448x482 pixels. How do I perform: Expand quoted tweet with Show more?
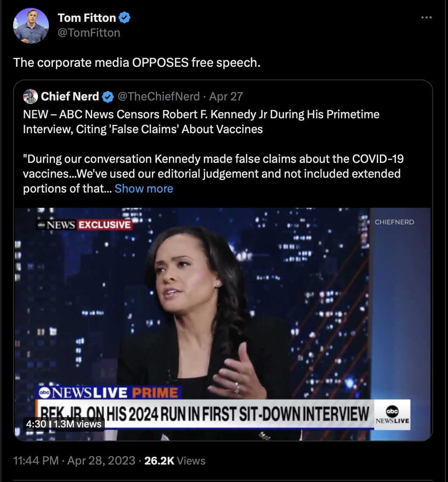(x=144, y=189)
